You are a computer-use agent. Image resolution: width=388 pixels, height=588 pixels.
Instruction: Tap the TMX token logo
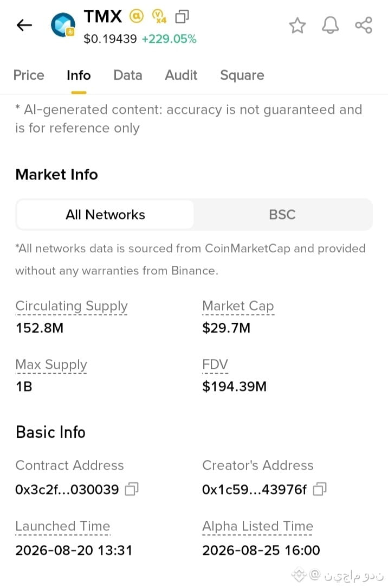click(63, 25)
